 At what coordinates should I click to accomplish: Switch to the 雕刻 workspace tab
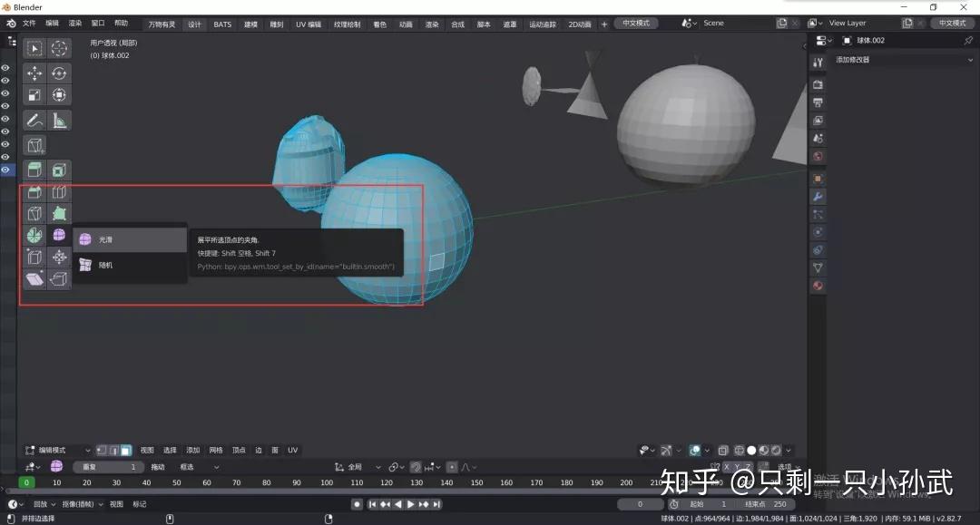click(276, 24)
